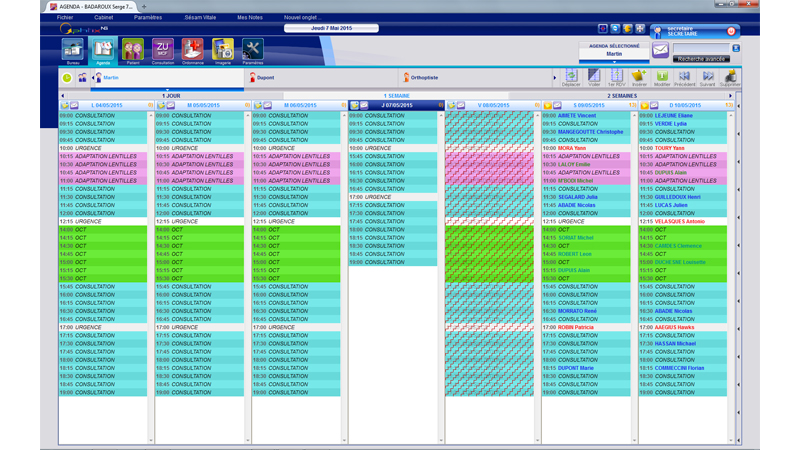Screen dimensions: 800x450
Task: Select the D 10/05/2015 day header
Action: click(x=686, y=106)
